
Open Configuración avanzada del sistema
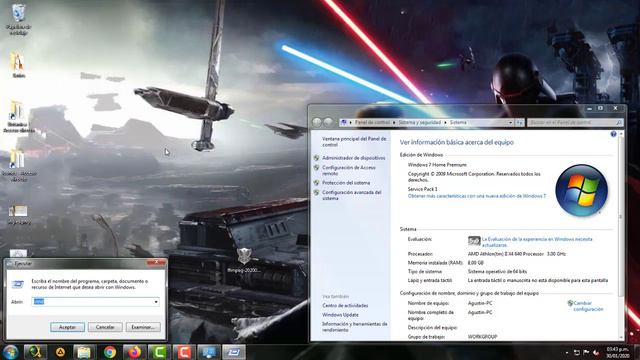[x=351, y=195]
